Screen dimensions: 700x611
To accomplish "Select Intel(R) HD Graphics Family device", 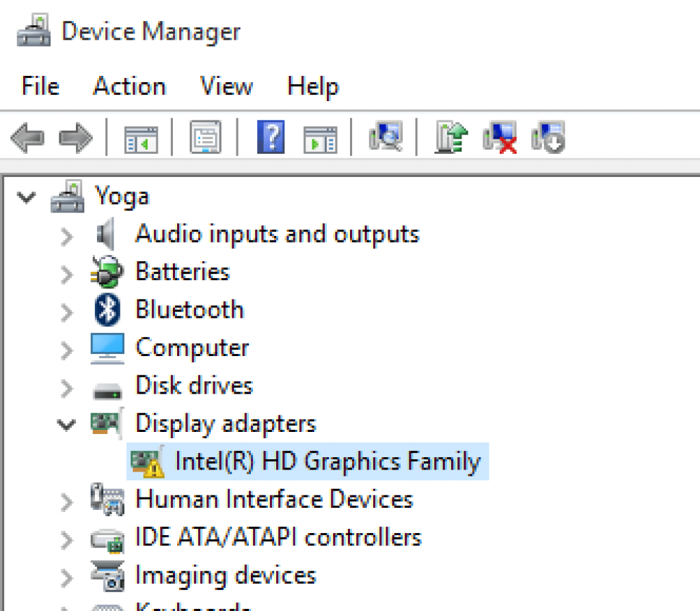I will pos(328,461).
